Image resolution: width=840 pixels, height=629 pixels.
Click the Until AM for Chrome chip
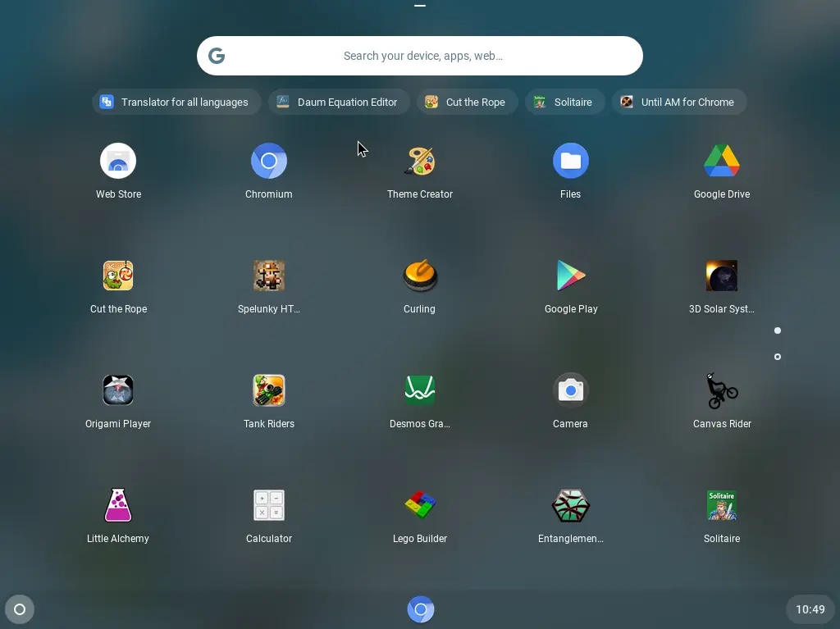coord(678,102)
